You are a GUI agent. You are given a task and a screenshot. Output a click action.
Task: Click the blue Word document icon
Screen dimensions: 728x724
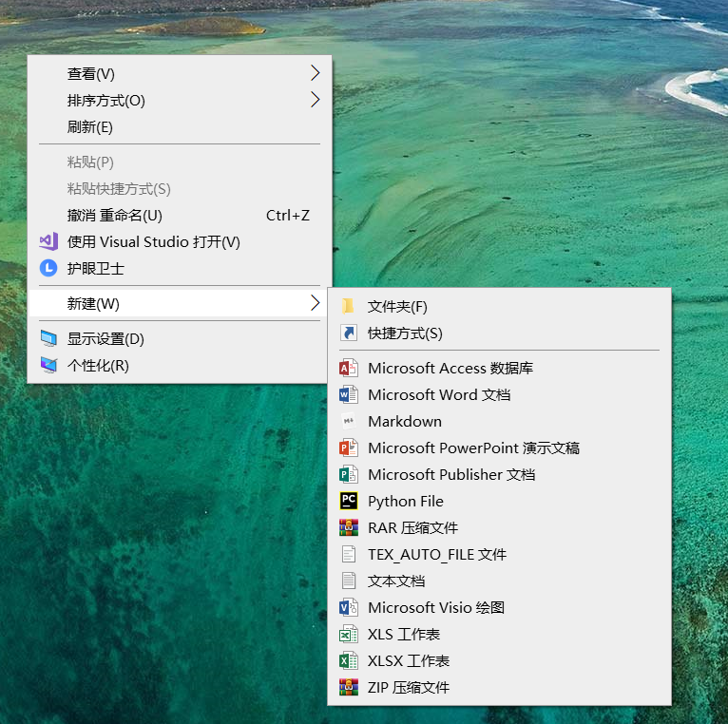[348, 394]
